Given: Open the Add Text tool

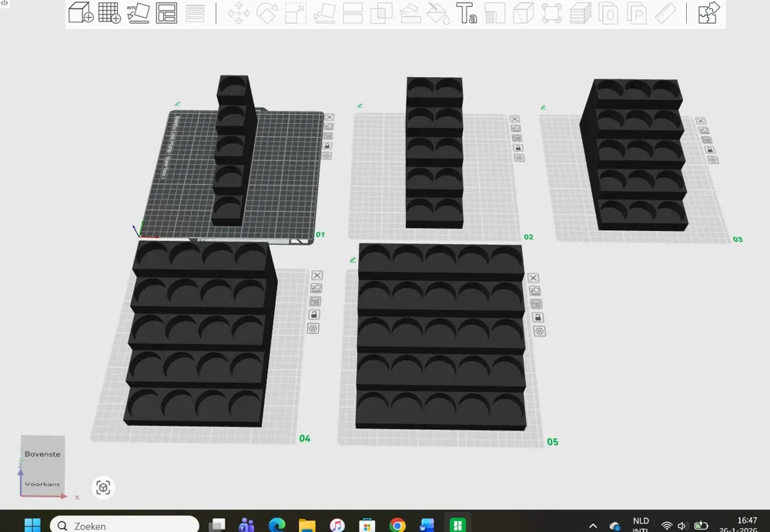Looking at the screenshot, I should click(x=465, y=13).
